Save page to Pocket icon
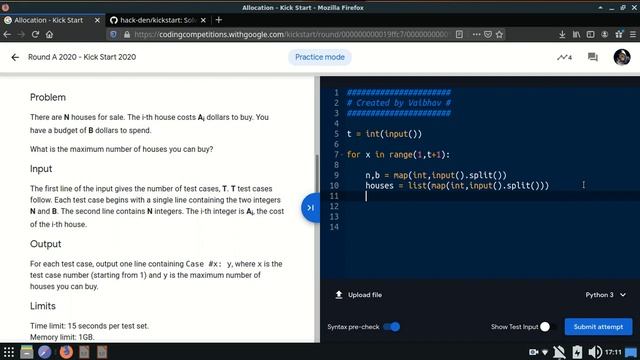This screenshot has height=360, width=640. click(488, 34)
